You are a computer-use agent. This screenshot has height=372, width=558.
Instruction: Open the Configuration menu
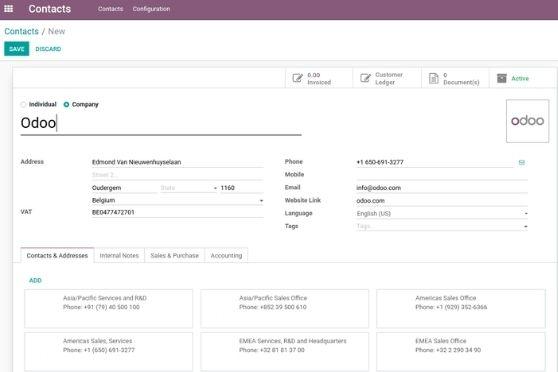coord(151,9)
